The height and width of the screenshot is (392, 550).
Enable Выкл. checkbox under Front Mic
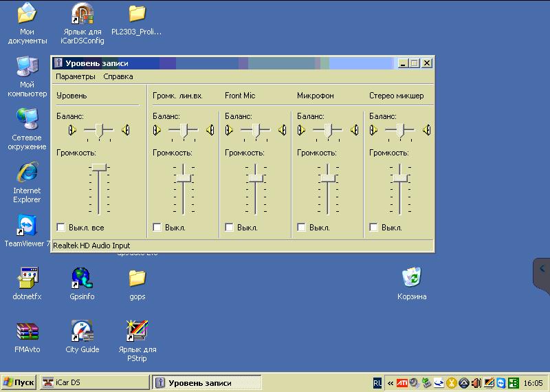click(230, 228)
